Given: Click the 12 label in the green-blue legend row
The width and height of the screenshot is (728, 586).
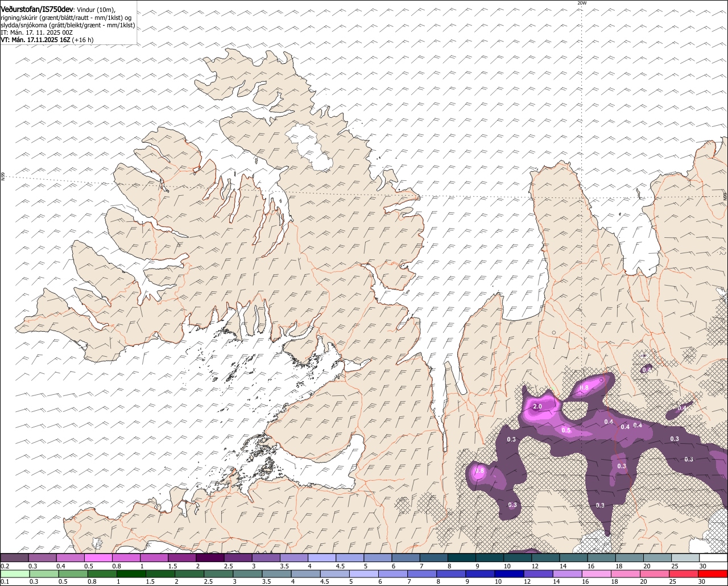Looking at the screenshot, I should pos(527,581).
